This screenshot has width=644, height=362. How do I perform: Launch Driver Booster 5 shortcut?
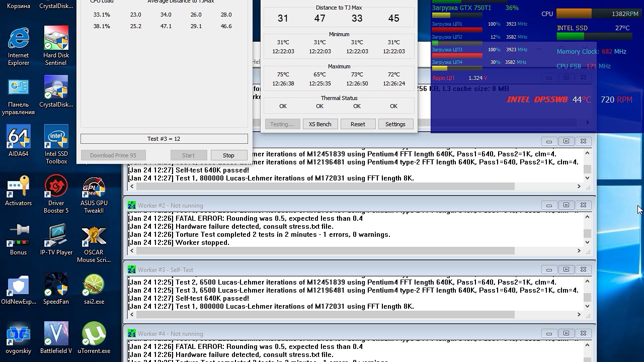coord(56,195)
